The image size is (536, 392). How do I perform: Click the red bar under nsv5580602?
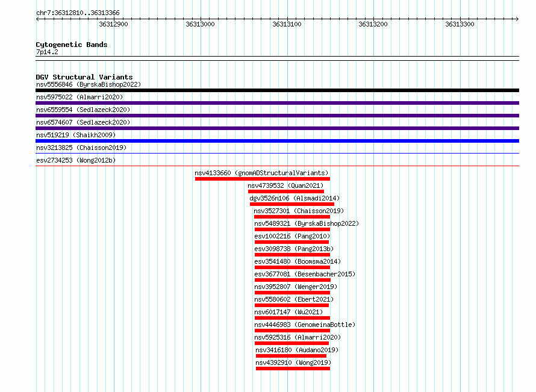click(x=292, y=305)
